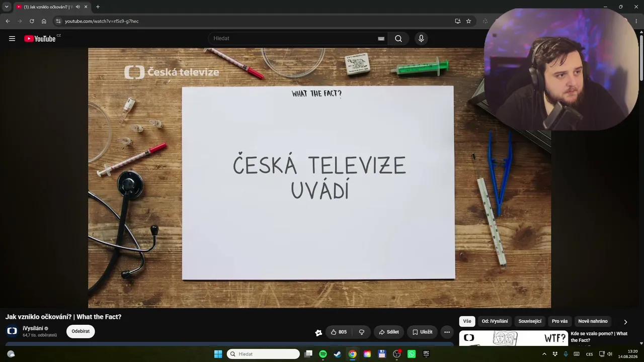The image size is (644, 362).
Task: Bookmark this page with the star
Action: (x=468, y=21)
